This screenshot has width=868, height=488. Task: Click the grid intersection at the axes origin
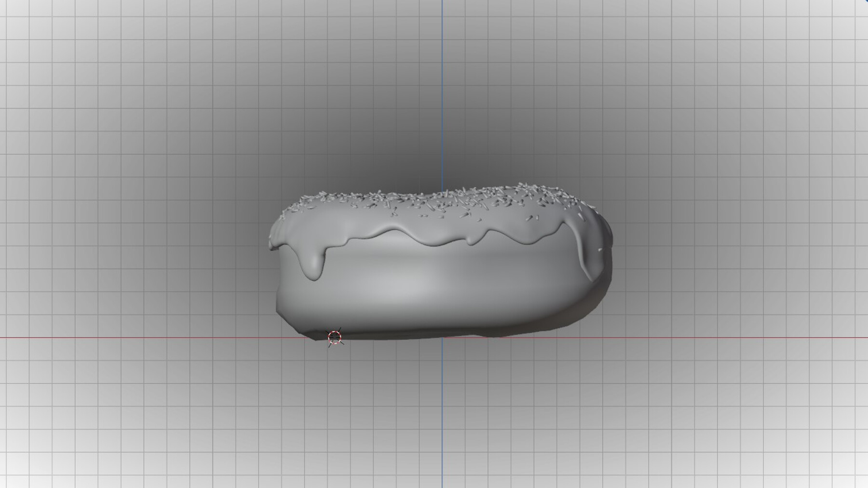(x=442, y=338)
